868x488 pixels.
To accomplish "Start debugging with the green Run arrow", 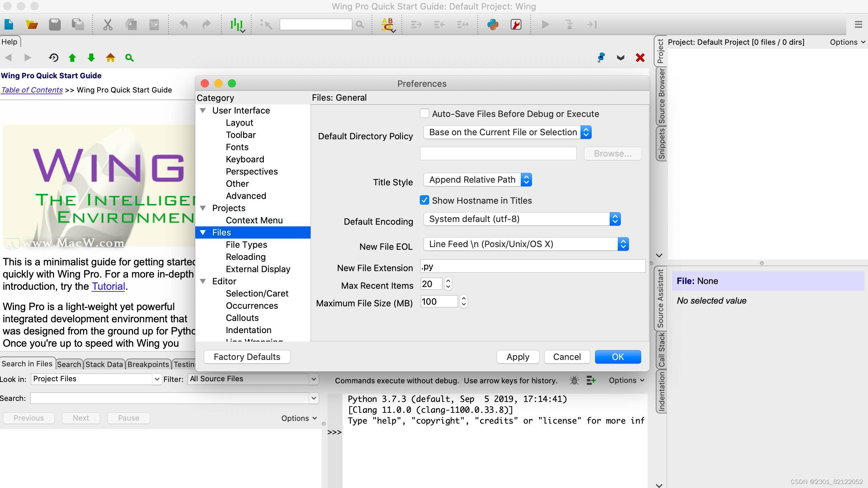I will [545, 24].
